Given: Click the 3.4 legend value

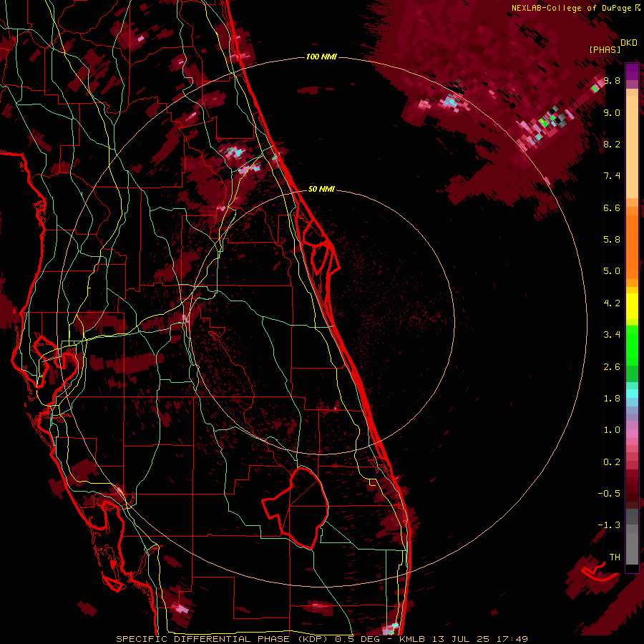Looking at the screenshot, I should tap(612, 335).
